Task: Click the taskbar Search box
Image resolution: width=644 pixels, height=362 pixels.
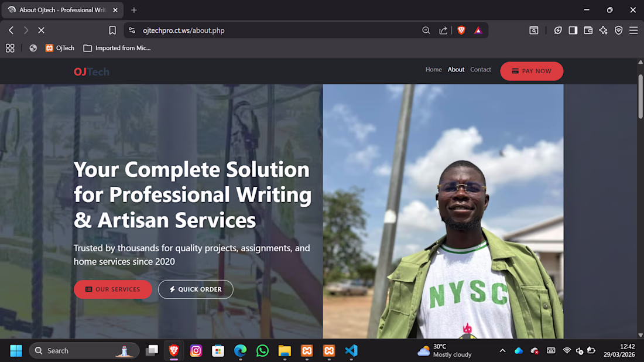Action: [84, 350]
